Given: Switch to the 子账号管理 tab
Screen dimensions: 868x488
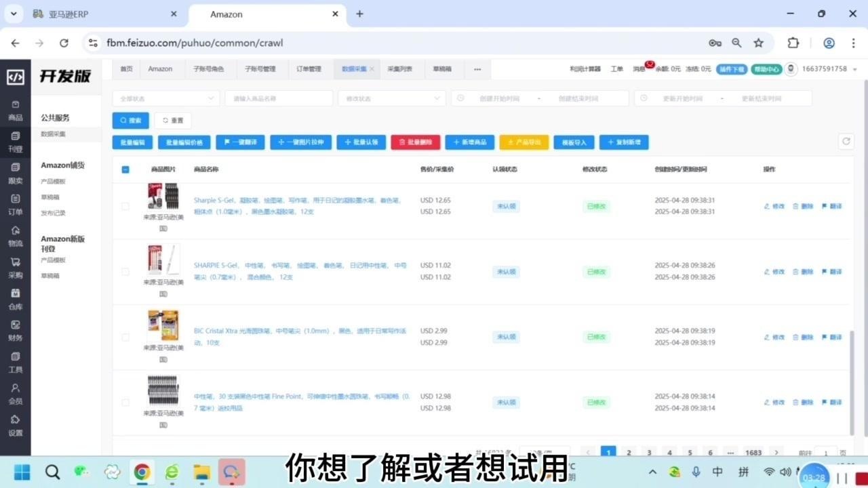Looking at the screenshot, I should (260, 69).
